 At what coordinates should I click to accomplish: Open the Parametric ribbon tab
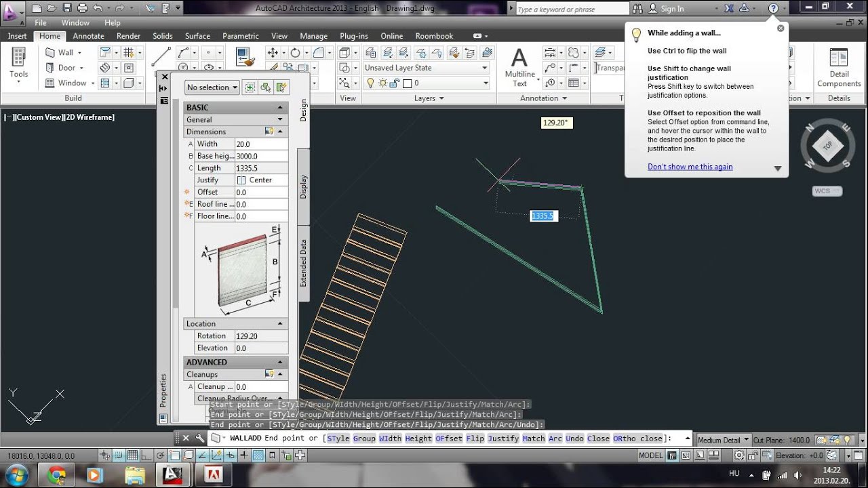[x=240, y=36]
